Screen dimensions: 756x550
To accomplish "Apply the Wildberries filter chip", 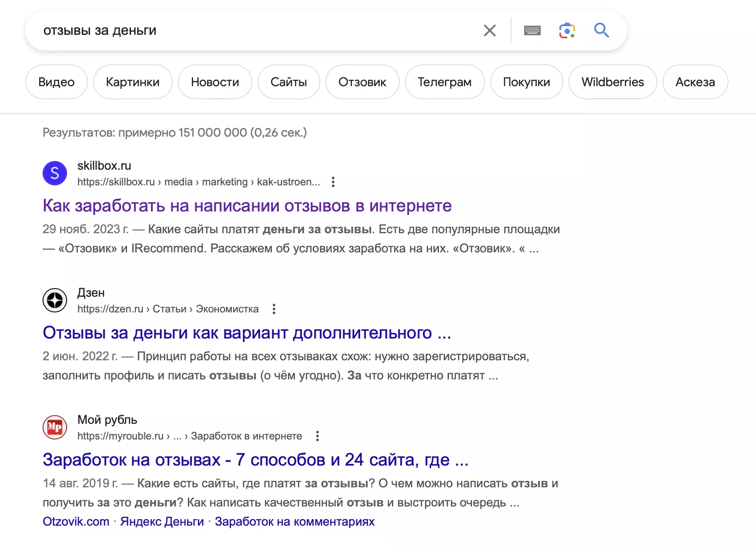I will [x=613, y=82].
